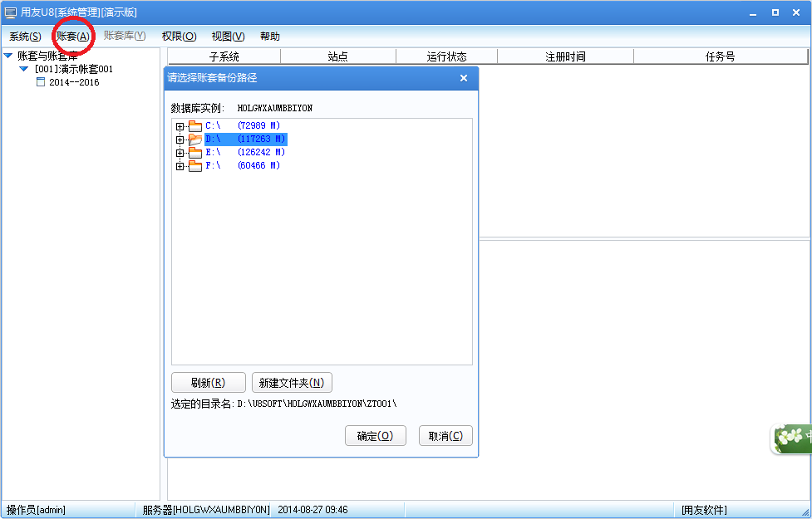Screen dimensions: 812x519
Task: Click the 新建文件夹(N) button
Action: pyautogui.click(x=292, y=383)
